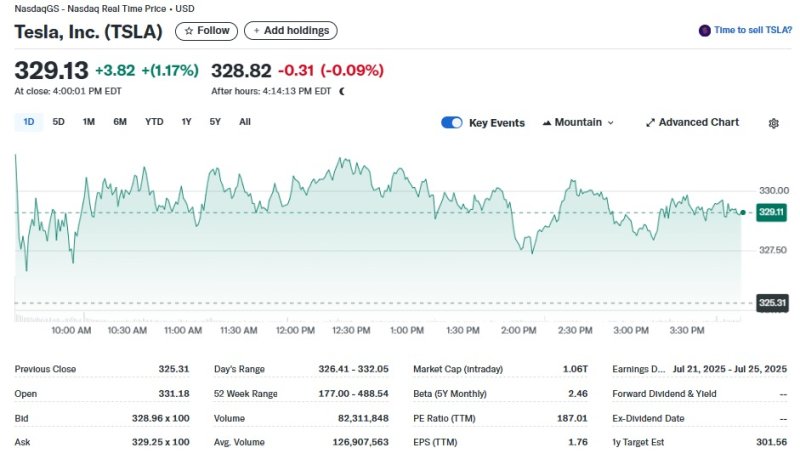Screen dimensions: 800x459
Task: Select the YTD chart range
Action: pyautogui.click(x=154, y=122)
